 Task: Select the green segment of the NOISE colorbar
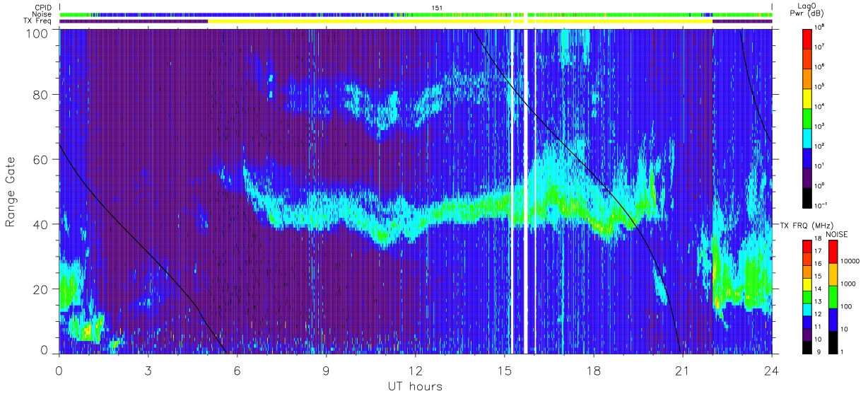click(833, 297)
